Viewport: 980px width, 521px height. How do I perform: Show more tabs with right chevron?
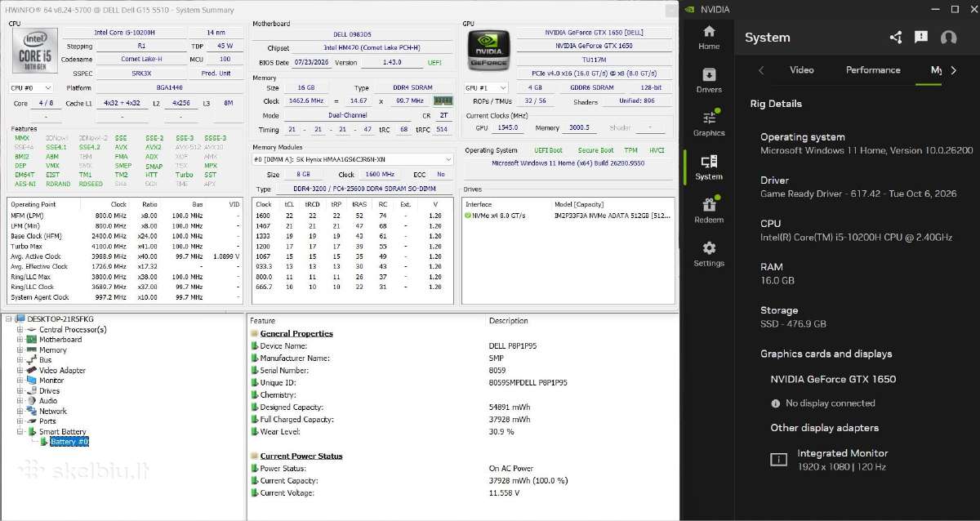coord(953,70)
